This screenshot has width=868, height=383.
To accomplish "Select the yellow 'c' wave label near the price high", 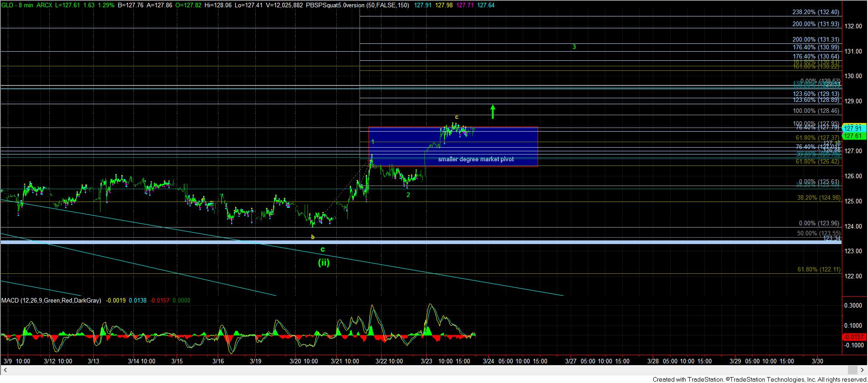I will click(x=456, y=117).
